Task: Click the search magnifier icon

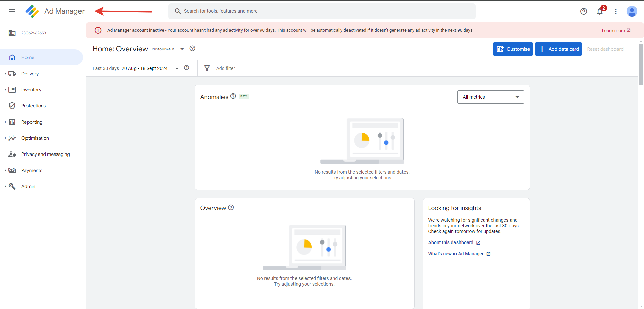Action: click(178, 11)
